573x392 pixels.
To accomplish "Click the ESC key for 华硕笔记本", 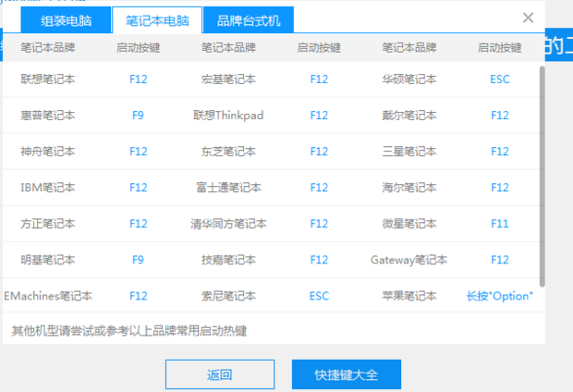I will click(x=500, y=79).
